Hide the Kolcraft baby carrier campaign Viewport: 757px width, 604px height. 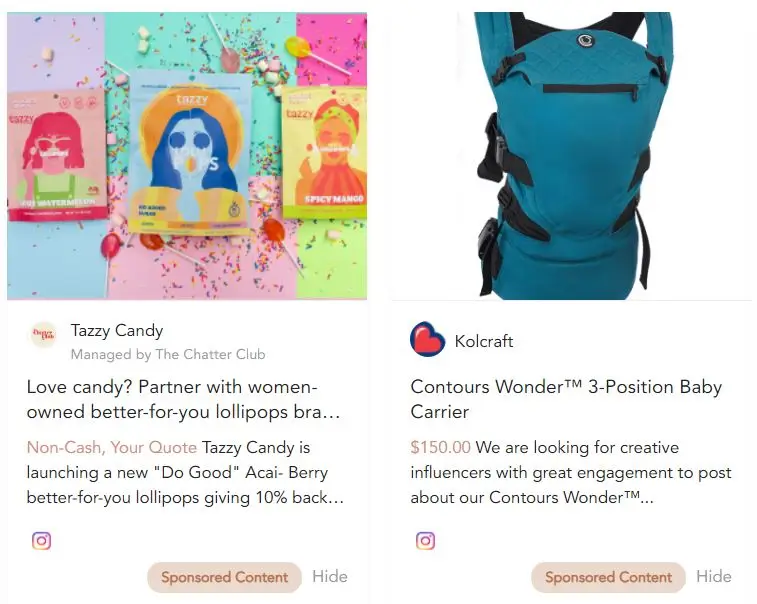pos(714,576)
